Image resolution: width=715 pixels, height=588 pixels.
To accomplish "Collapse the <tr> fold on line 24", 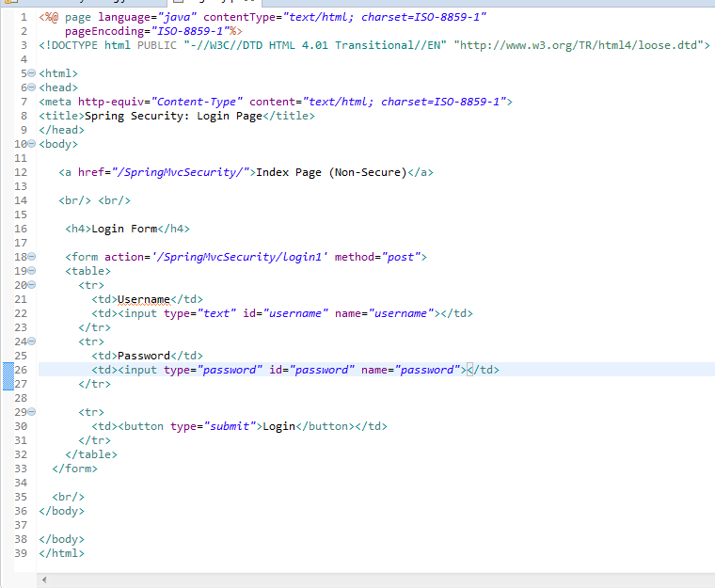I will coord(31,342).
